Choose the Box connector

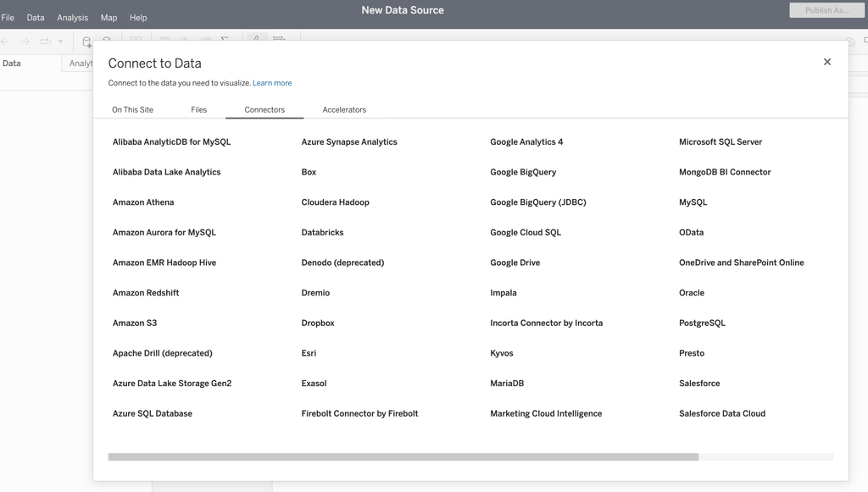[309, 172]
